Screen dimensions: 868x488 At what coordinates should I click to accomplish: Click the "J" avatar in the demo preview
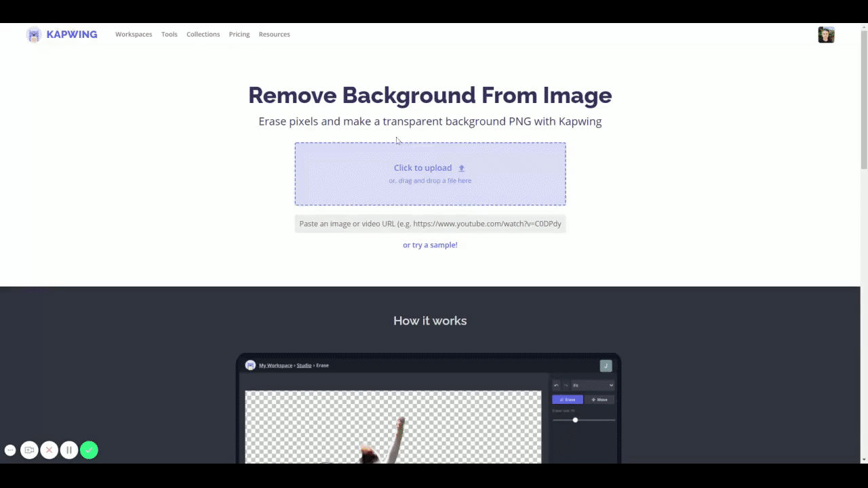point(606,366)
